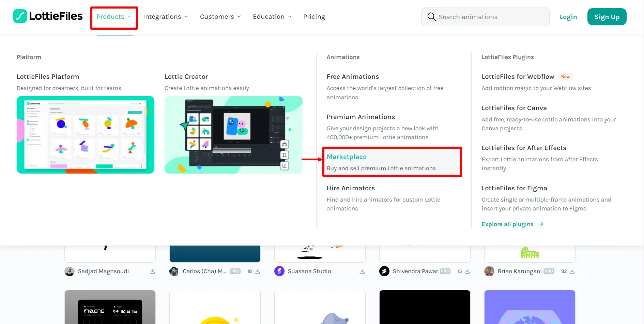The width and height of the screenshot is (644, 324).
Task: Click download icon beside Brian Karungani count 92
Action: [x=572, y=271]
